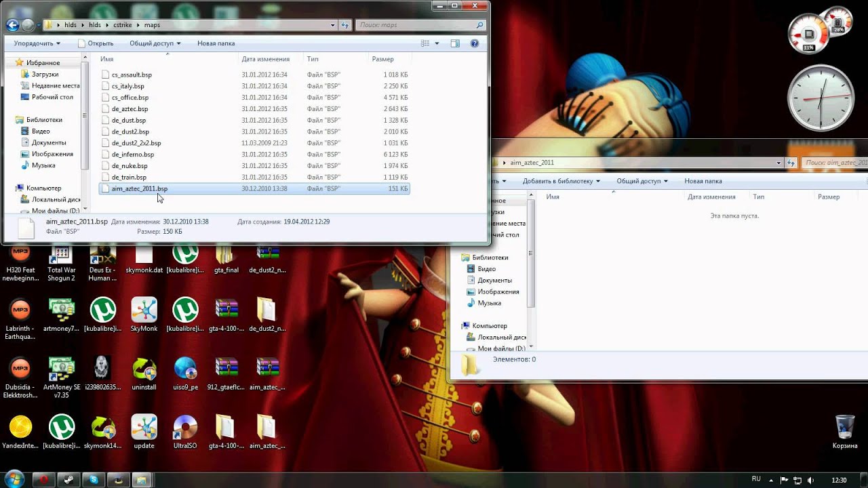Open the 912_gtaefIc... archive on desktop
Viewport: 868px width, 488px height.
tap(226, 374)
